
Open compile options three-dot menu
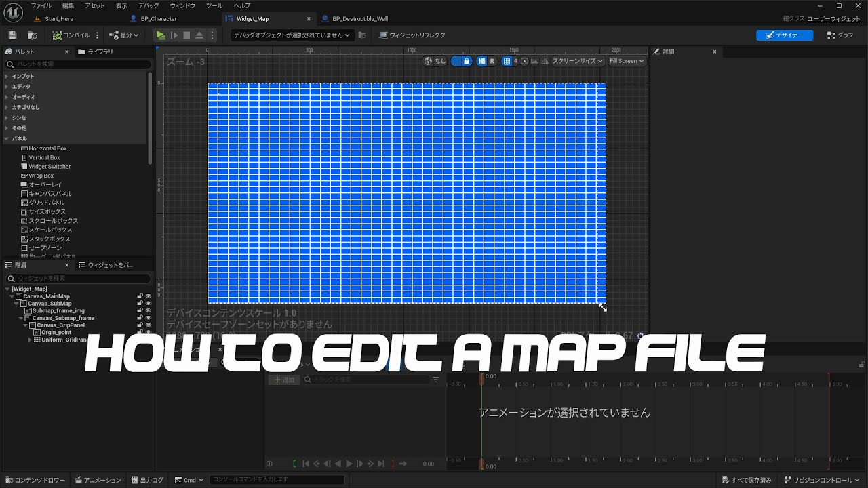tap(98, 35)
